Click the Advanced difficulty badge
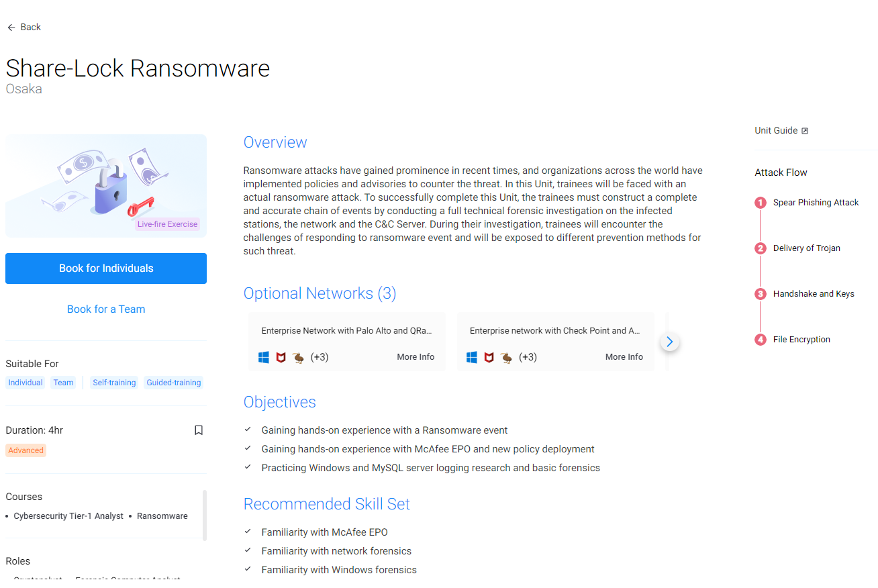The image size is (878, 588). tap(26, 450)
